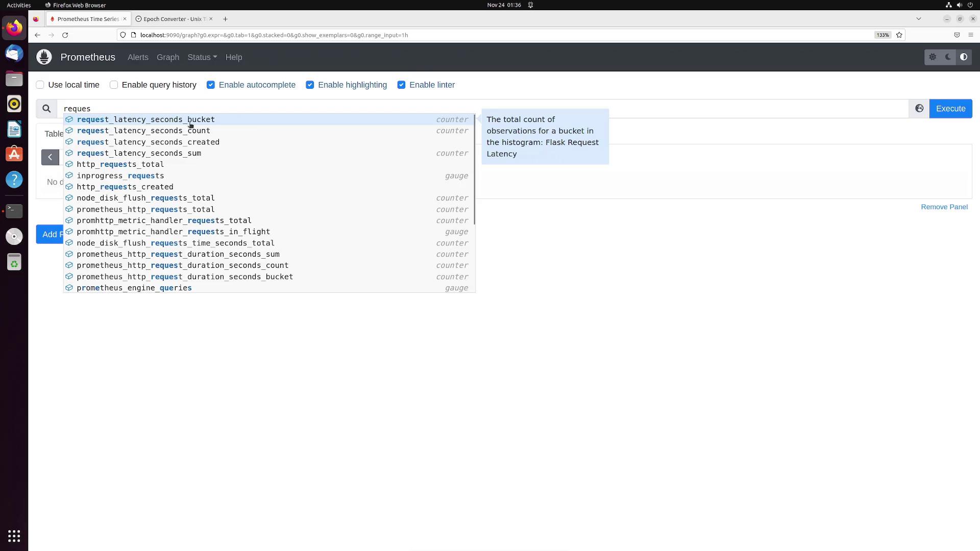Disable the Enable autocomplete checkbox
Screen dimensions: 980x551
pyautogui.click(x=211, y=85)
